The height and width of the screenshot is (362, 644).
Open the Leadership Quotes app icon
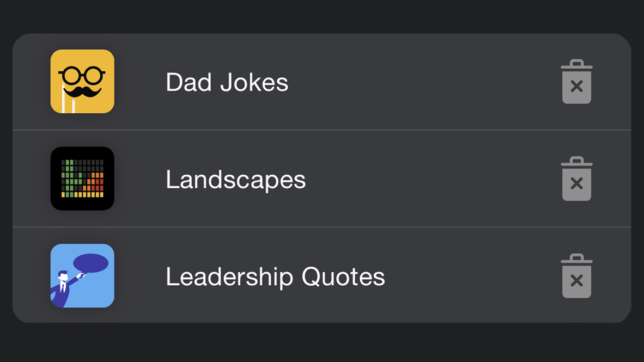tap(82, 275)
